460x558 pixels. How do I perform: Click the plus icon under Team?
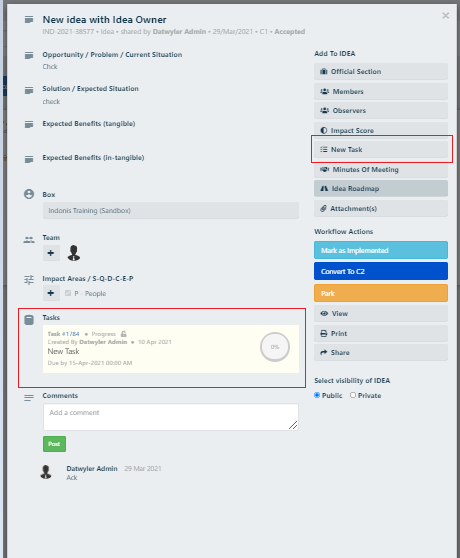tap(51, 253)
